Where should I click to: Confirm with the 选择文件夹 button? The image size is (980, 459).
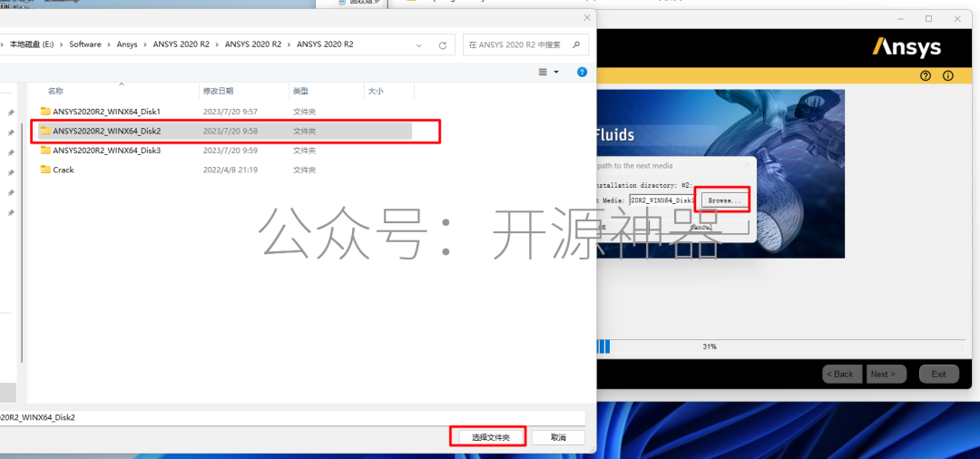pos(491,437)
